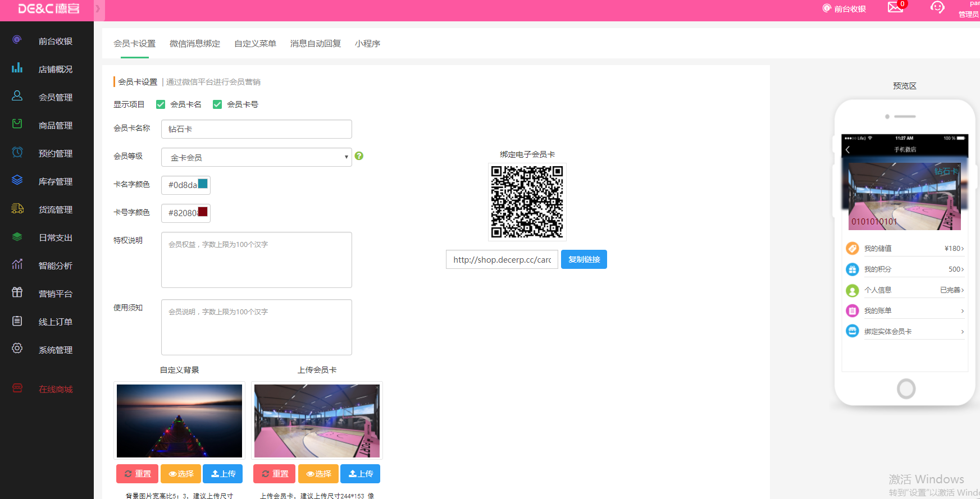
Task: Expand 我的储值 row chevron in preview
Action: pos(962,249)
